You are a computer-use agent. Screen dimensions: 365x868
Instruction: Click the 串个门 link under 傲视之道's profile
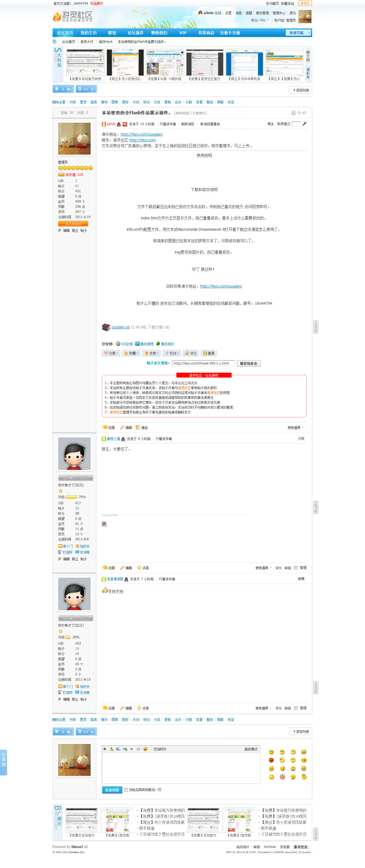click(x=66, y=546)
